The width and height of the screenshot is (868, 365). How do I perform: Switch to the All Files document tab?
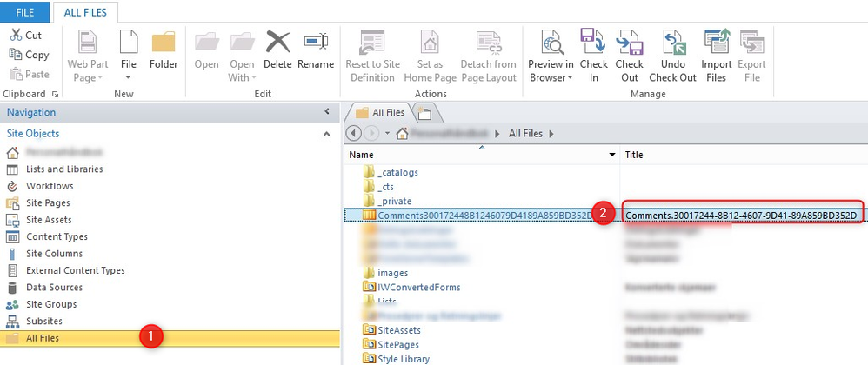point(380,112)
